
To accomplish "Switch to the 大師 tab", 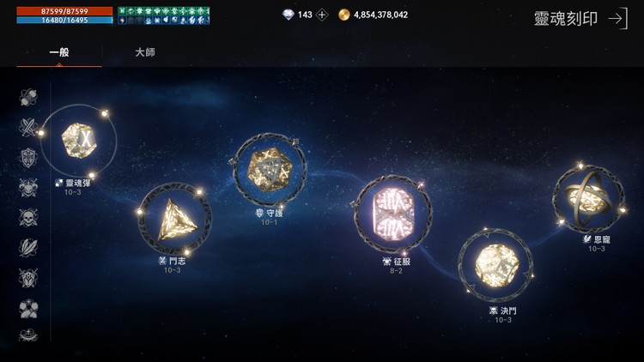I will tap(145, 52).
